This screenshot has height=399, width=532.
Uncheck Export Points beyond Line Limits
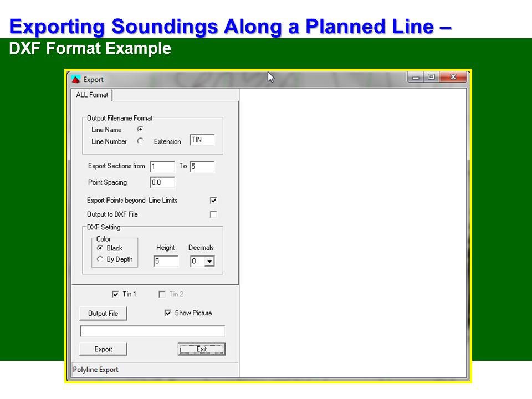tap(213, 201)
